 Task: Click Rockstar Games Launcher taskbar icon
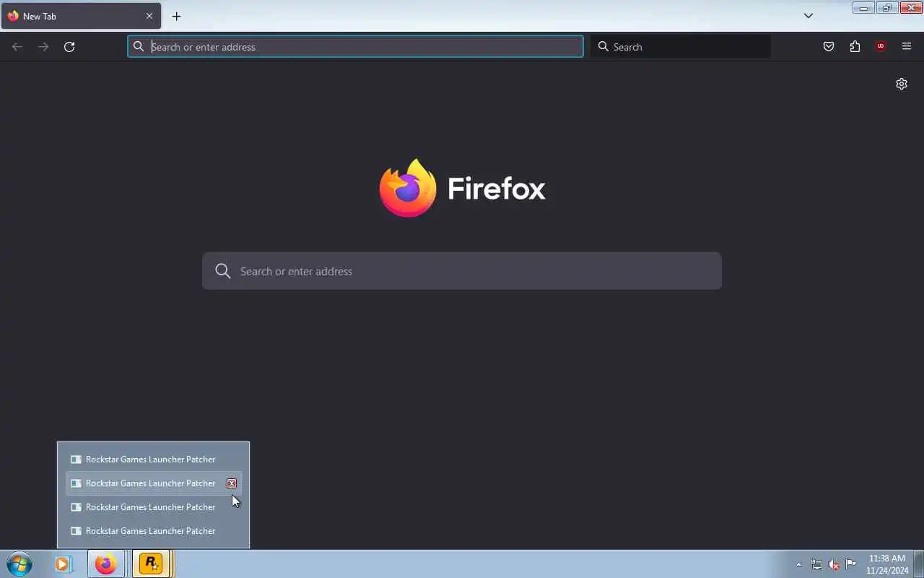point(151,564)
